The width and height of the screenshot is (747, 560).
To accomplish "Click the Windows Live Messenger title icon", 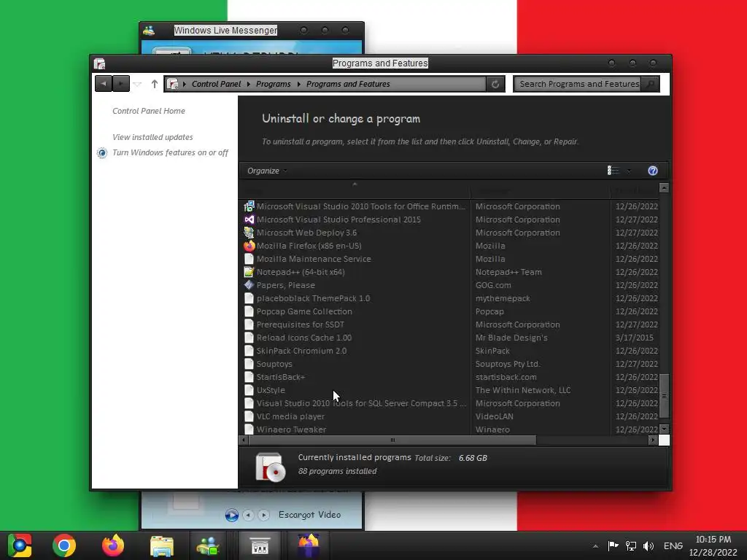I will pos(149,31).
